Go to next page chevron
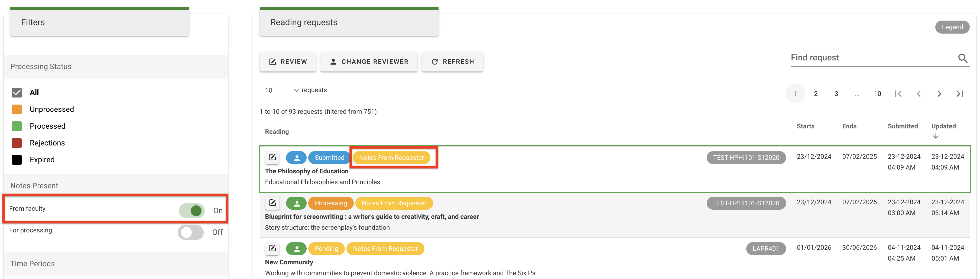This screenshot has width=980, height=279. pyautogui.click(x=939, y=94)
